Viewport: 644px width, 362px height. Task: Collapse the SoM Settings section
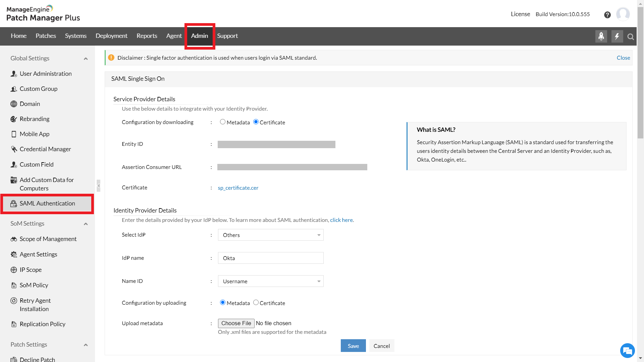click(x=86, y=224)
